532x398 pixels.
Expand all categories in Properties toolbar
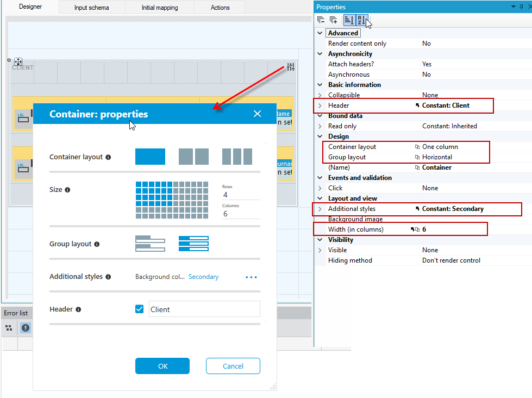pyautogui.click(x=334, y=20)
